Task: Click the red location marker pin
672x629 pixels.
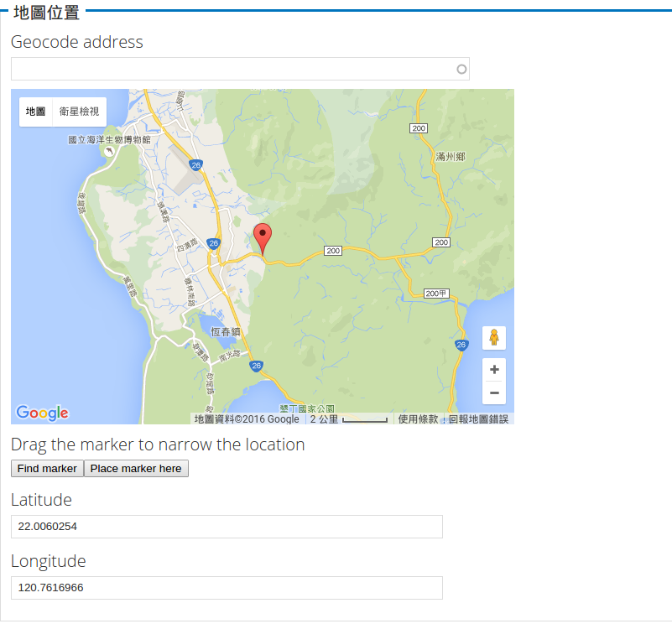Action: pyautogui.click(x=263, y=240)
